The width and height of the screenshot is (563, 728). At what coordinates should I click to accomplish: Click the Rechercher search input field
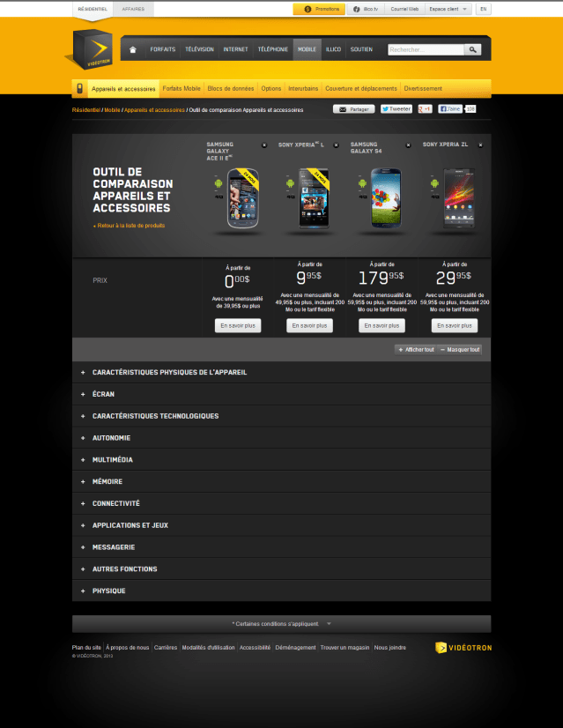pyautogui.click(x=426, y=50)
